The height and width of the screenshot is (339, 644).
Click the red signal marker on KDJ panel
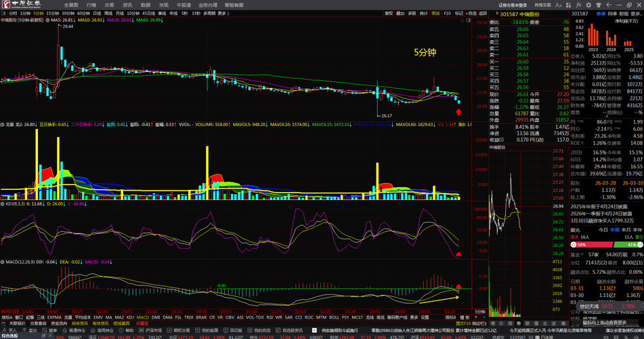point(458,255)
